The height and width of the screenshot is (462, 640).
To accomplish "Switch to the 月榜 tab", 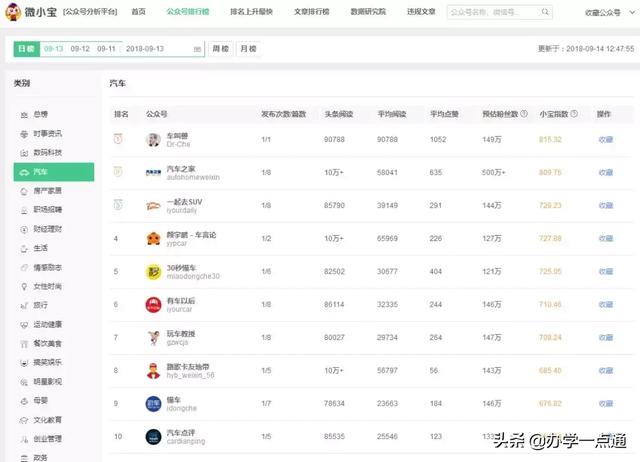I will [248, 49].
